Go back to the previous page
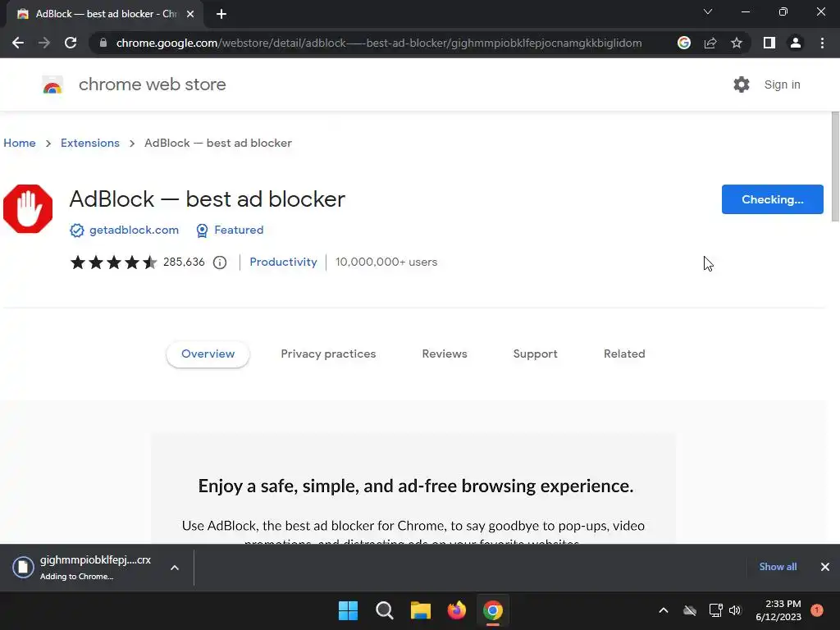This screenshot has height=630, width=840. pyautogui.click(x=18, y=43)
